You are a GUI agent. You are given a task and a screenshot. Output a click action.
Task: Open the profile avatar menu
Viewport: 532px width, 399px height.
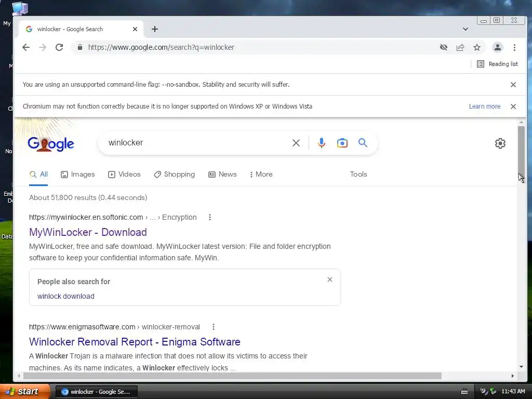497,47
